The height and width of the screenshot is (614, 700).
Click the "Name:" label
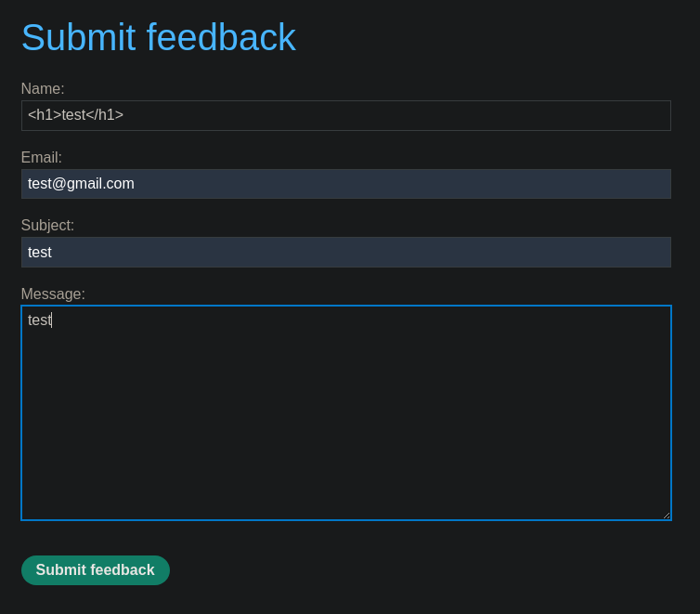pyautogui.click(x=43, y=89)
